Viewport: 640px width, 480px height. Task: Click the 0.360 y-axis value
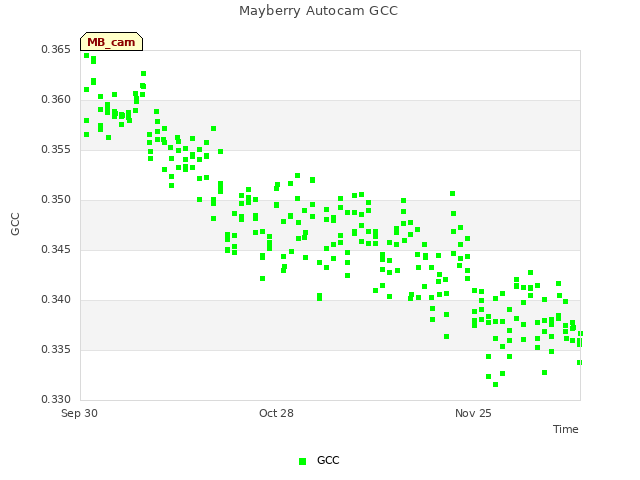[56, 100]
